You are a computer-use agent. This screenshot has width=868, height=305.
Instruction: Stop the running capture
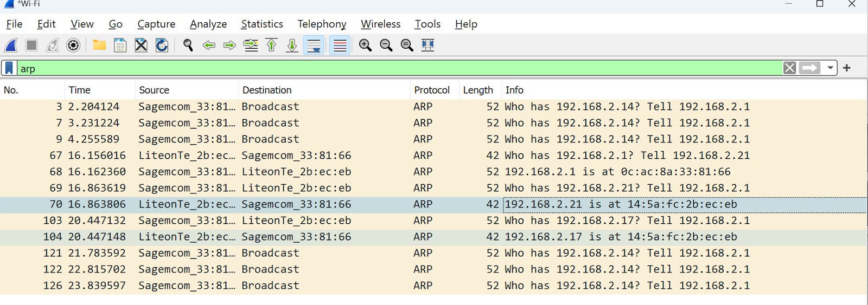31,45
